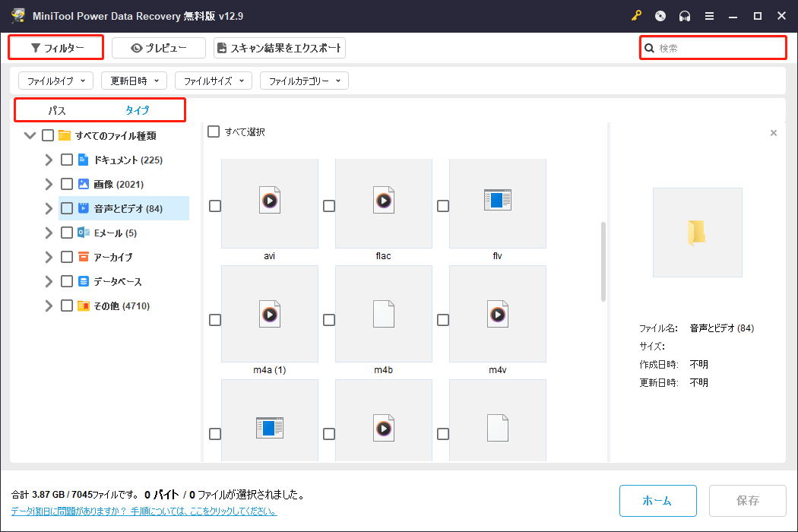798x532 pixels.
Task: Click the thumbnail list vertical scrollbar
Action: point(603,261)
